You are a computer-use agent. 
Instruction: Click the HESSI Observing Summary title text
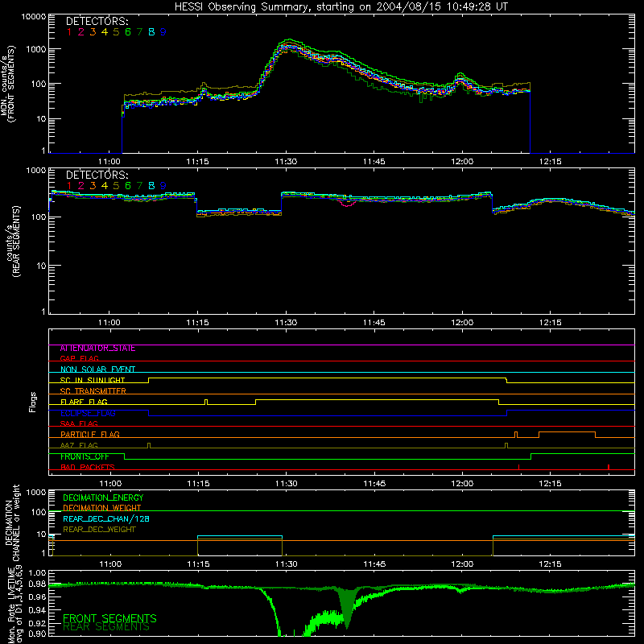[x=341, y=6]
